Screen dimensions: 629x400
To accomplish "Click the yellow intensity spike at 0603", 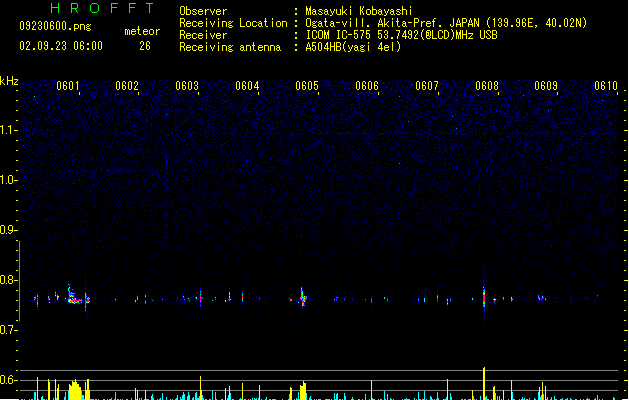I will coord(201,388).
